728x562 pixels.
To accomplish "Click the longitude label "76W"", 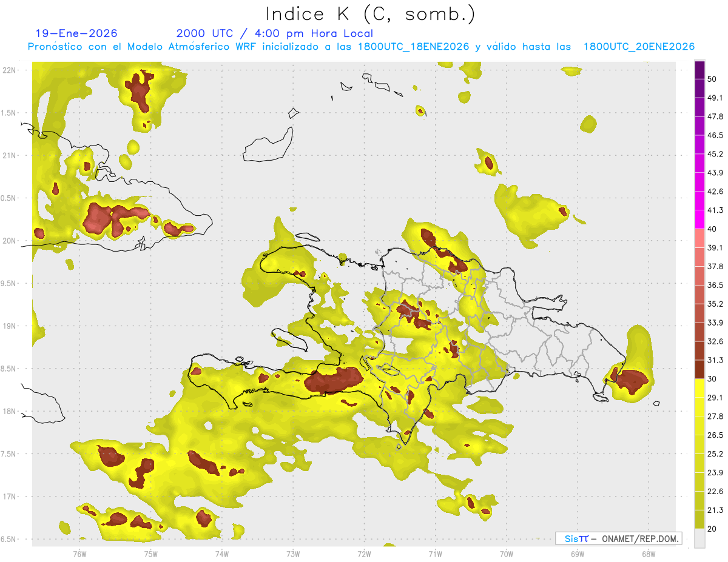I will pos(79,554).
